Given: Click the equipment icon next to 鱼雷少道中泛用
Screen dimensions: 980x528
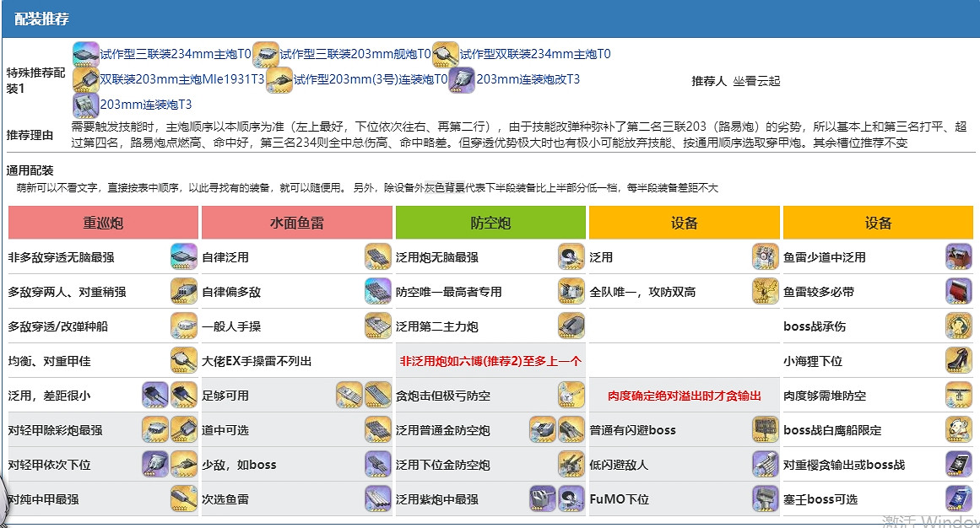Looking at the screenshot, I should (x=958, y=256).
